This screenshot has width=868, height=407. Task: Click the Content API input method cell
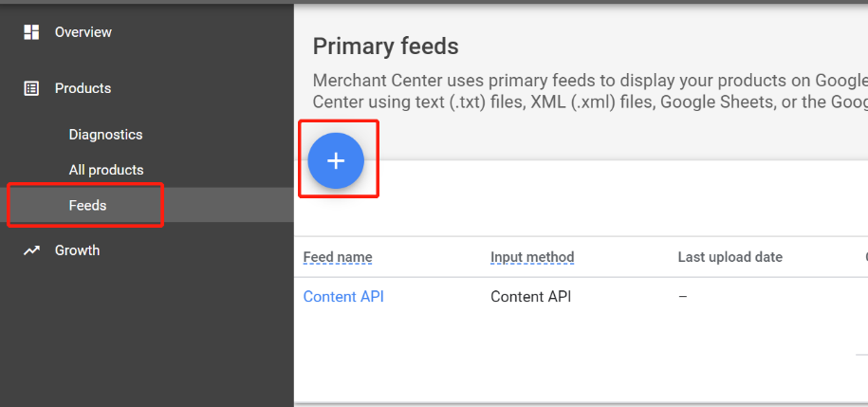(531, 297)
